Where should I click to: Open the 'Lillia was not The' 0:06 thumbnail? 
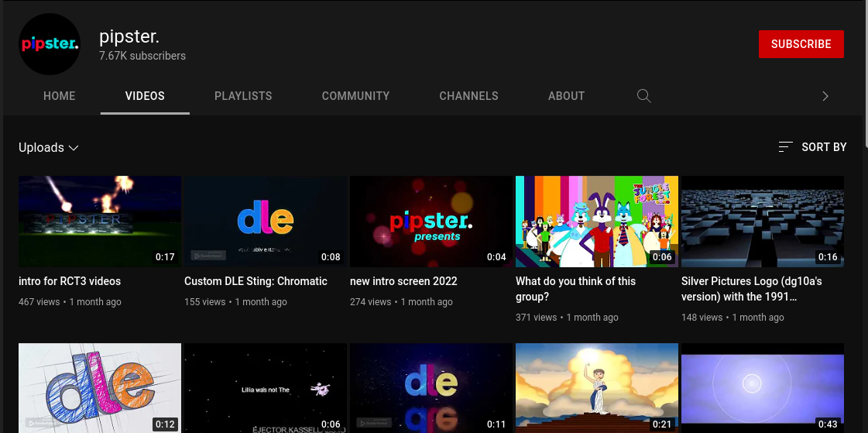(x=265, y=388)
